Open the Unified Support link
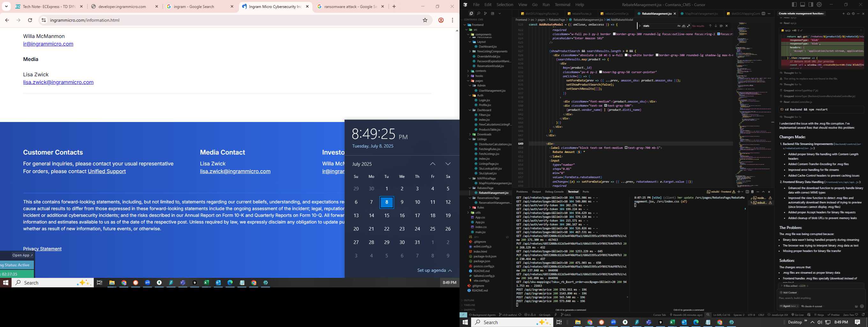 pos(107,171)
